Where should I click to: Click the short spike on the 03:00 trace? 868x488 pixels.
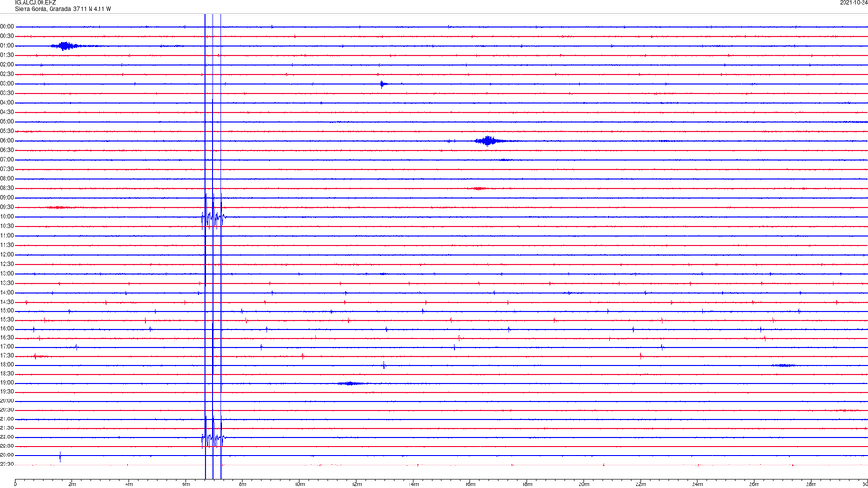click(382, 84)
